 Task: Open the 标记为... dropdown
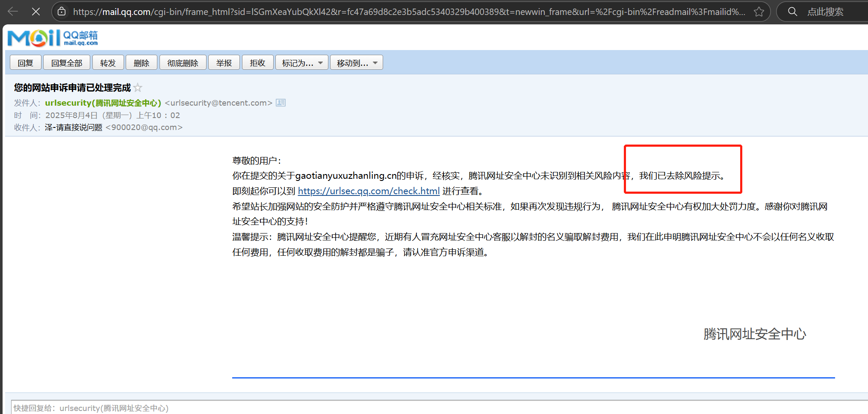tap(302, 63)
